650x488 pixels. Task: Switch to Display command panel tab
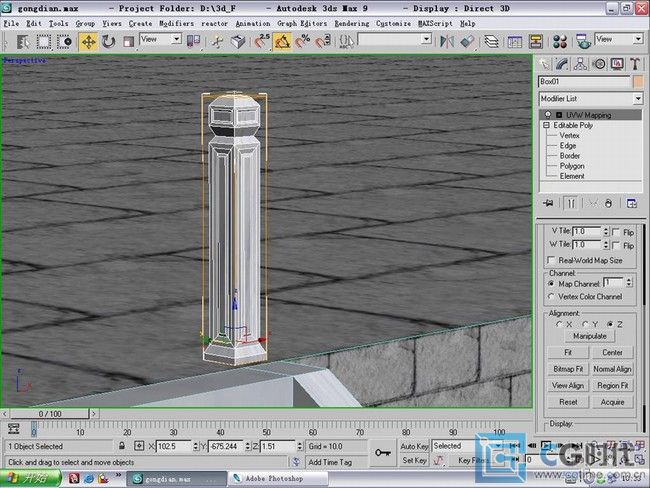point(617,64)
